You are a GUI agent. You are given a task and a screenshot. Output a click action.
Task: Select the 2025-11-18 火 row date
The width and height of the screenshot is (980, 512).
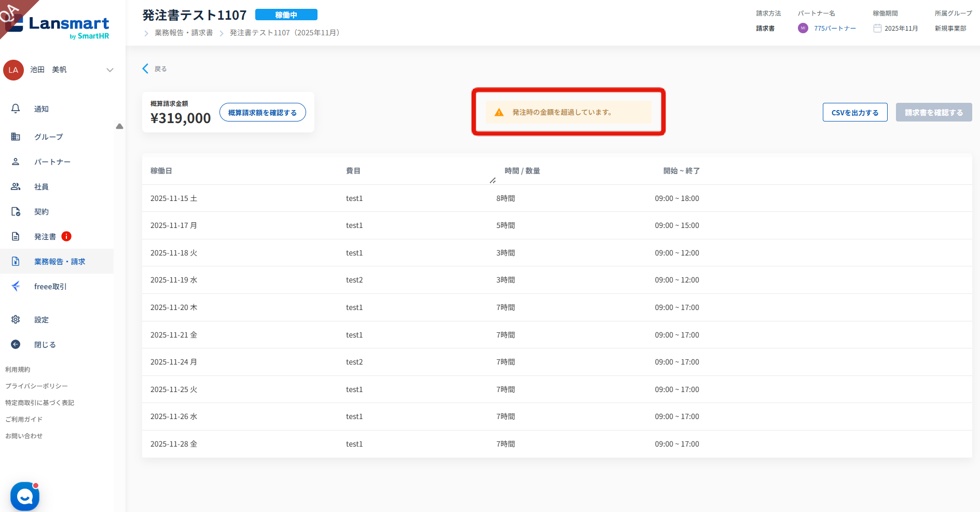tap(174, 253)
